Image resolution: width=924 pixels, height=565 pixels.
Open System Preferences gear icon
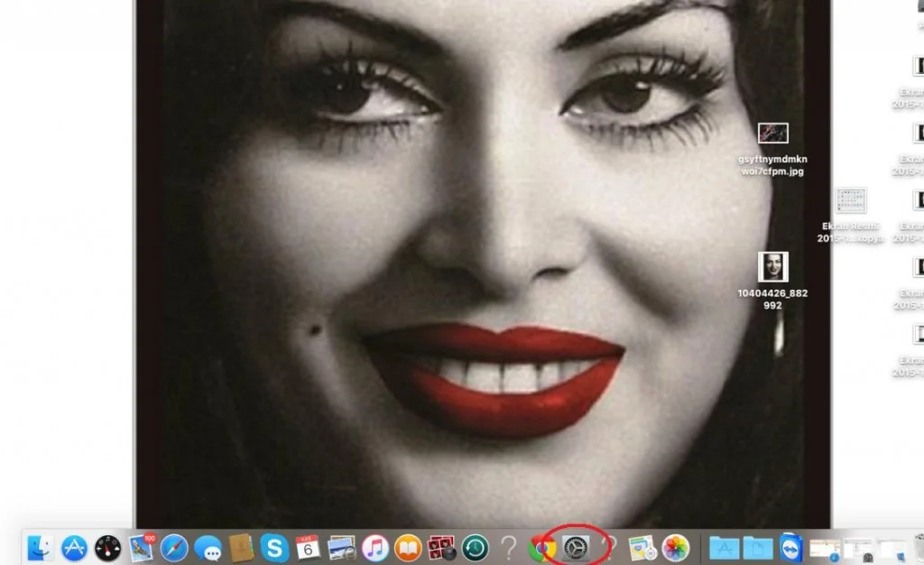pyautogui.click(x=575, y=547)
